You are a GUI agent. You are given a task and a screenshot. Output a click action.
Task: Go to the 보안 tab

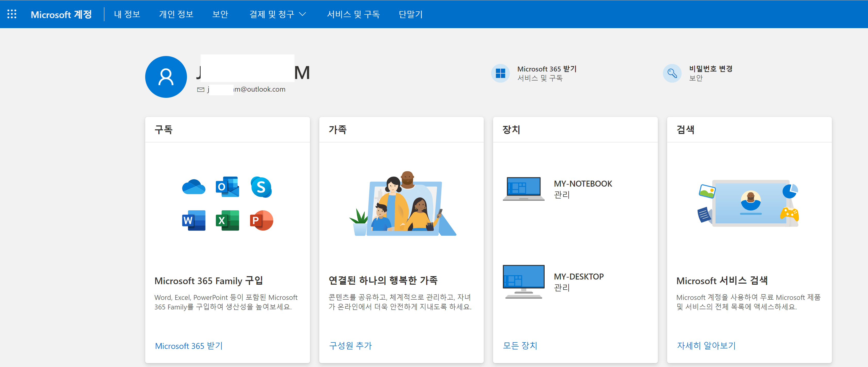tap(220, 14)
